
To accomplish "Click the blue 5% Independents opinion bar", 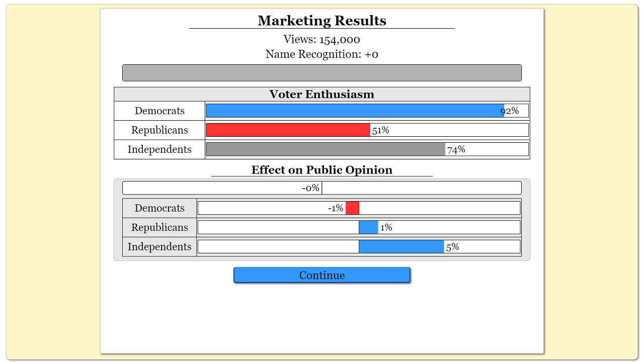I will [x=401, y=247].
